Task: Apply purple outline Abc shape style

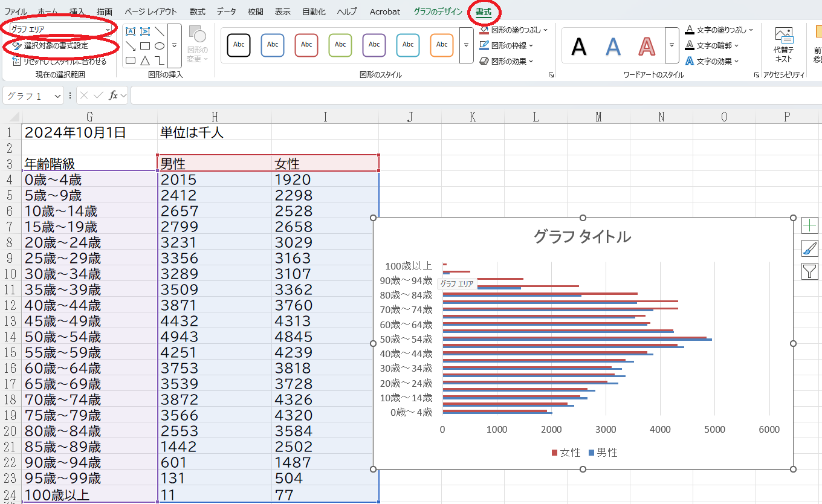Action: pos(374,45)
